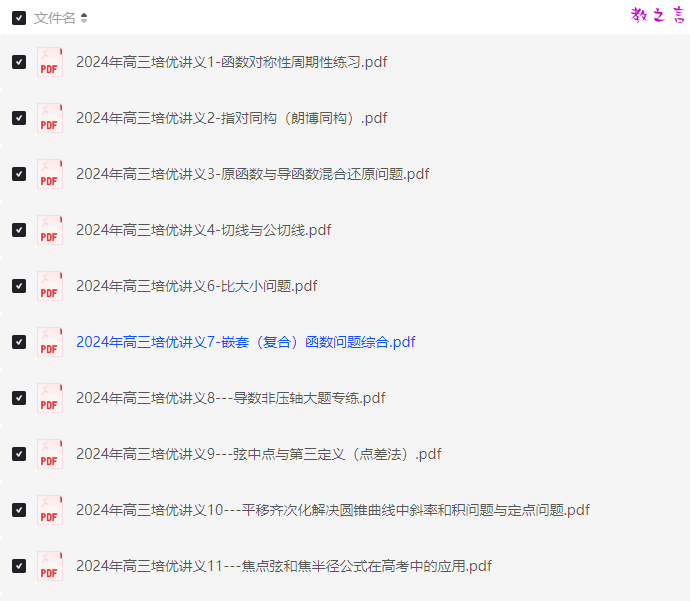Click the PDF icon for 培优讲义6 比大小问题

coord(50,286)
